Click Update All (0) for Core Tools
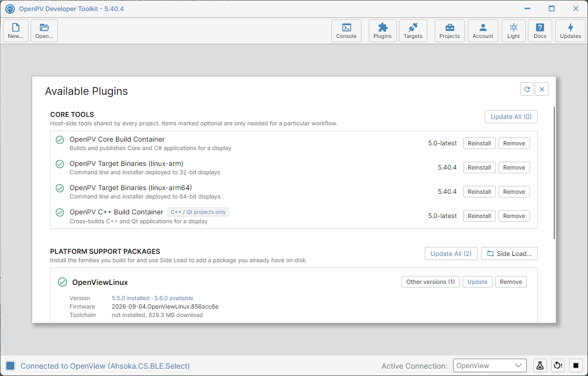Image resolution: width=588 pixels, height=376 pixels. (x=511, y=116)
